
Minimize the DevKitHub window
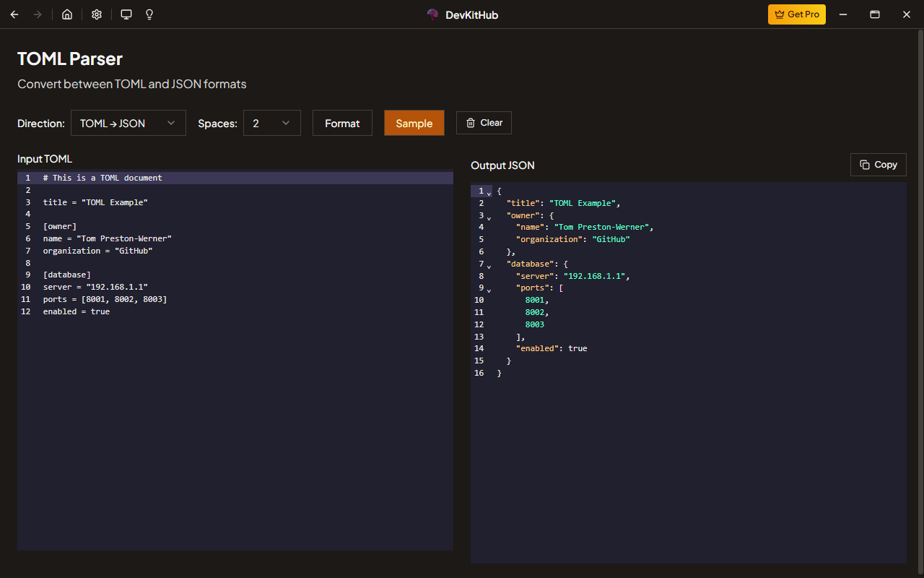(842, 14)
